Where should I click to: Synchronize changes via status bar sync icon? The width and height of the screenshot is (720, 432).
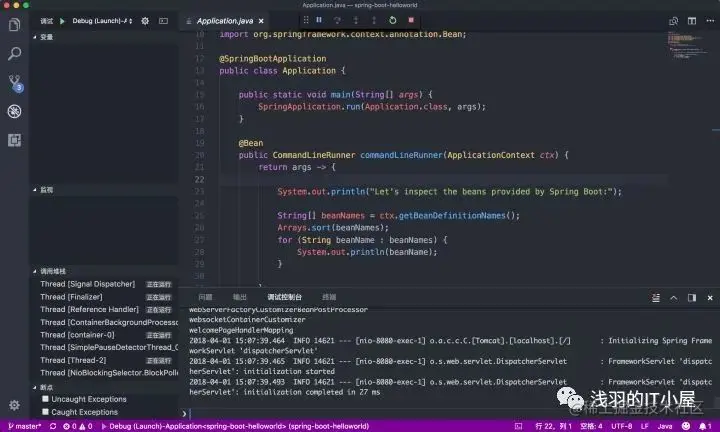pyautogui.click(x=53, y=426)
